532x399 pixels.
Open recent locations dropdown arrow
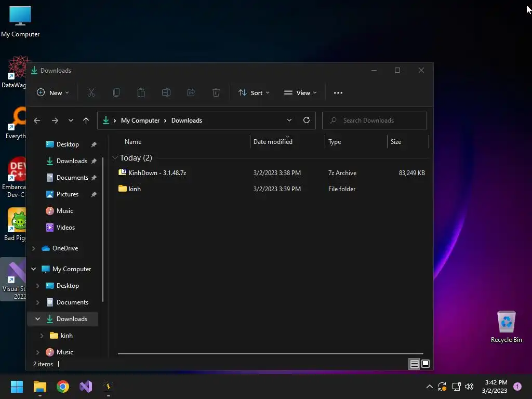71,121
